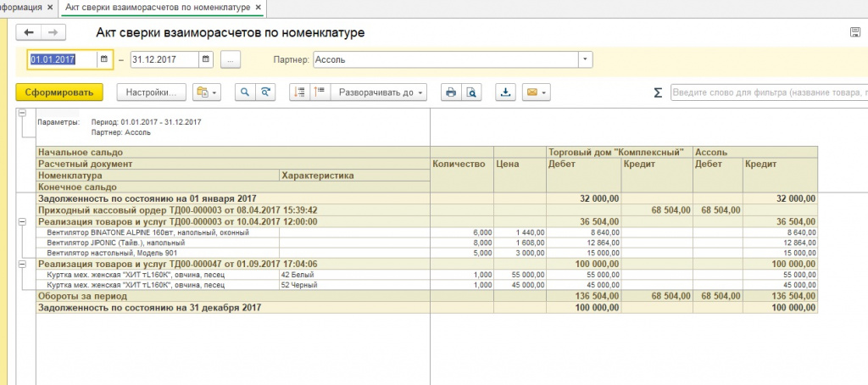
Task: Click Вентилятор JIPONIC (Тайв.) напольный row
Action: pyautogui.click(x=426, y=243)
